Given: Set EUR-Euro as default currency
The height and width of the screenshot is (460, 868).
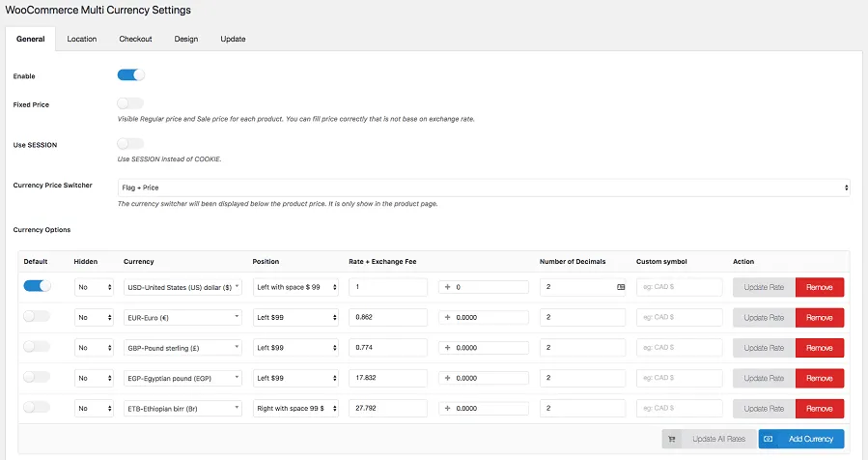Looking at the screenshot, I should pos(37,316).
